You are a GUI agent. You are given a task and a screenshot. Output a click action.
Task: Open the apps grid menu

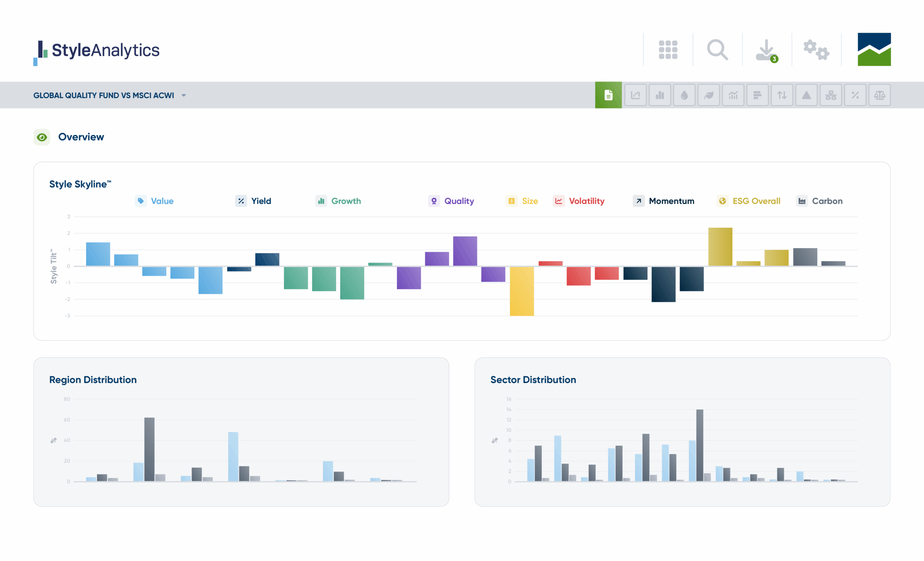tap(668, 50)
